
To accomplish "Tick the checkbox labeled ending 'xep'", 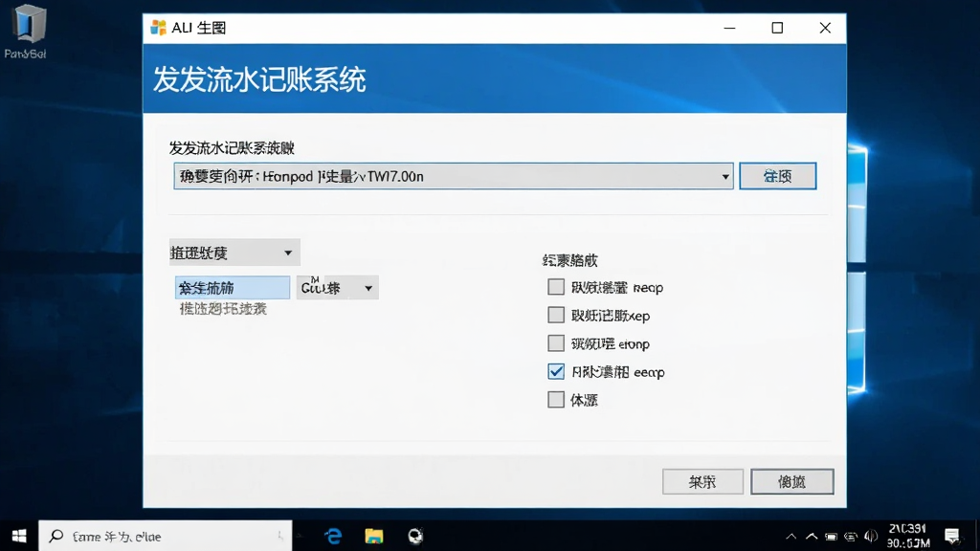I will 556,315.
